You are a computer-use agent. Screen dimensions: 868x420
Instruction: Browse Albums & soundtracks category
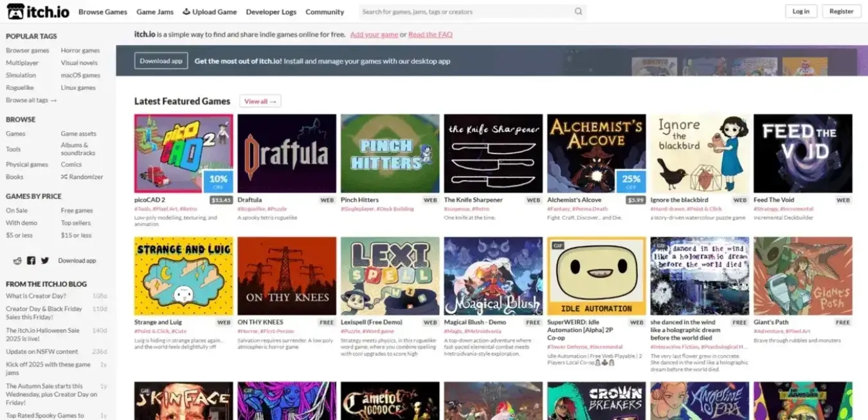pyautogui.click(x=78, y=149)
